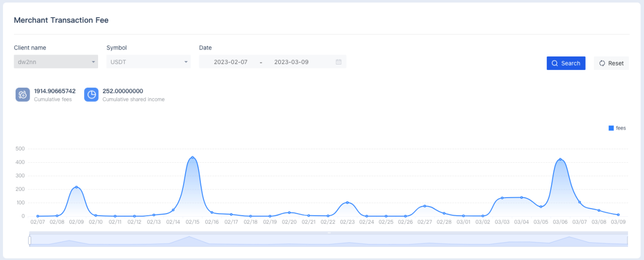Viewport: 644px width, 260px height.
Task: Click the magnifier icon in Search button
Action: pos(555,63)
